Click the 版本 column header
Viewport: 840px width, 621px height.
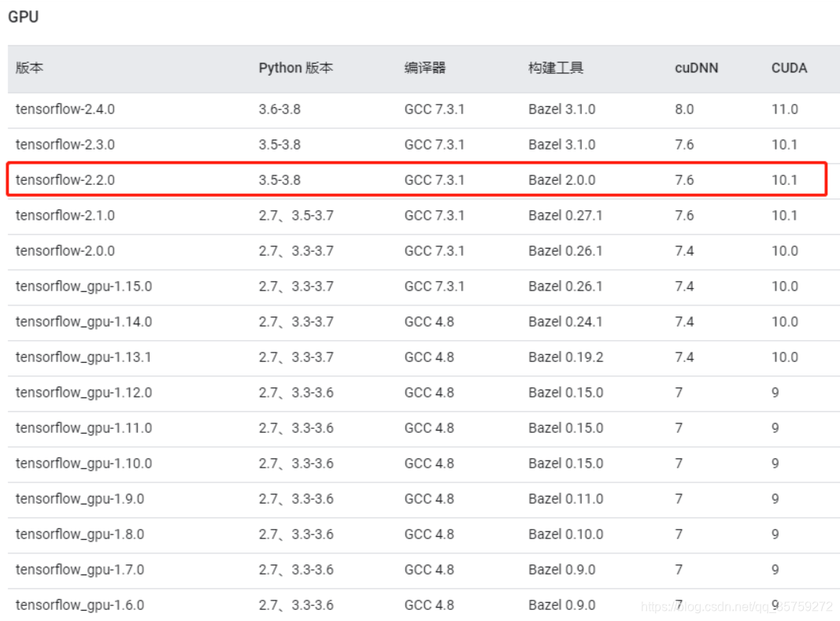[x=29, y=68]
